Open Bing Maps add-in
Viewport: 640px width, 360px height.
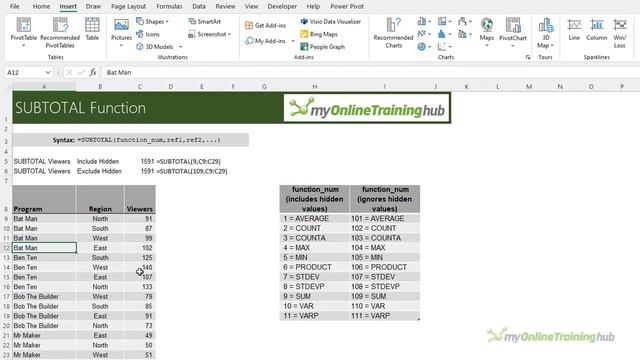tap(319, 34)
